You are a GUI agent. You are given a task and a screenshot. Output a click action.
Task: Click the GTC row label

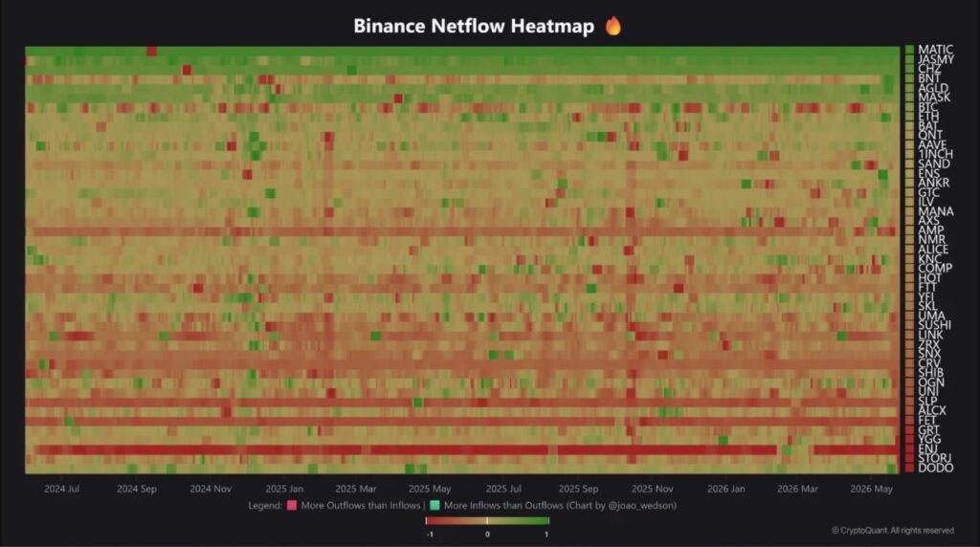928,192
